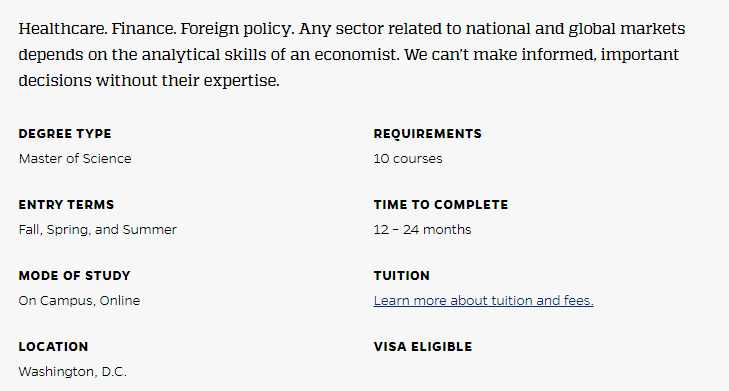Click the VISA ELIGIBLE heading
This screenshot has height=391, width=729.
(423, 347)
